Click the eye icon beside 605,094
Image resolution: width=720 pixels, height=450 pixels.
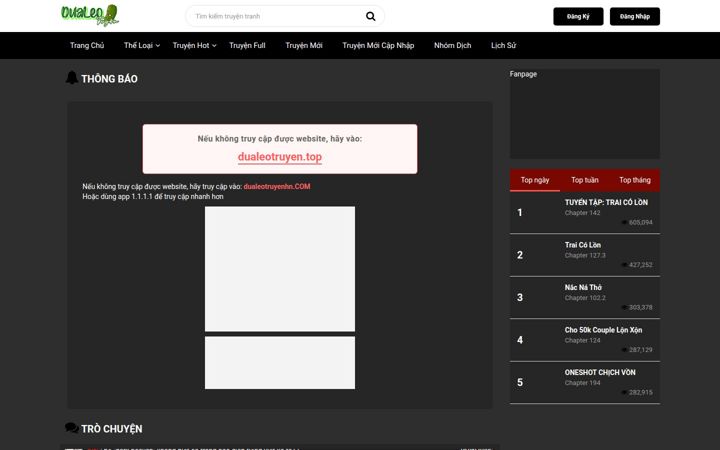[624, 222]
